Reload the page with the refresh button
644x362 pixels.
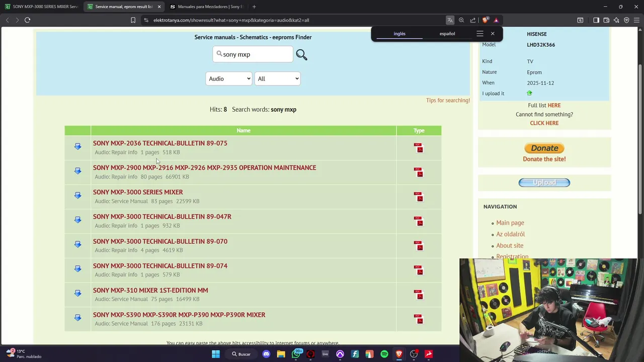coord(27,20)
